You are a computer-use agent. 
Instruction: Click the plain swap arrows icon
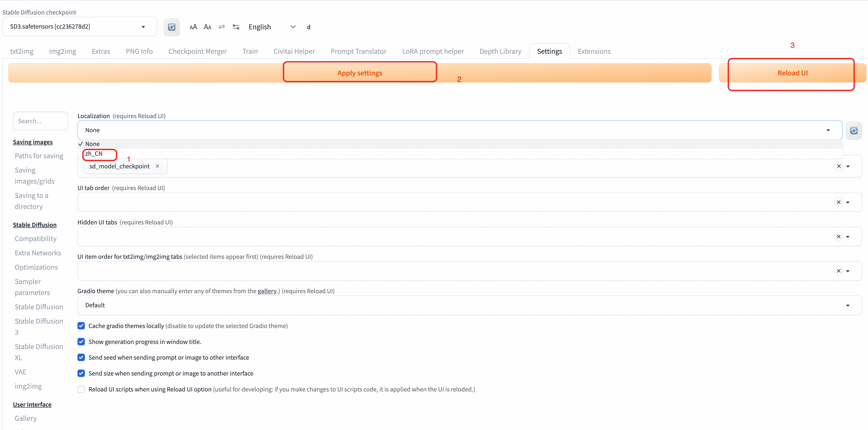pos(222,27)
